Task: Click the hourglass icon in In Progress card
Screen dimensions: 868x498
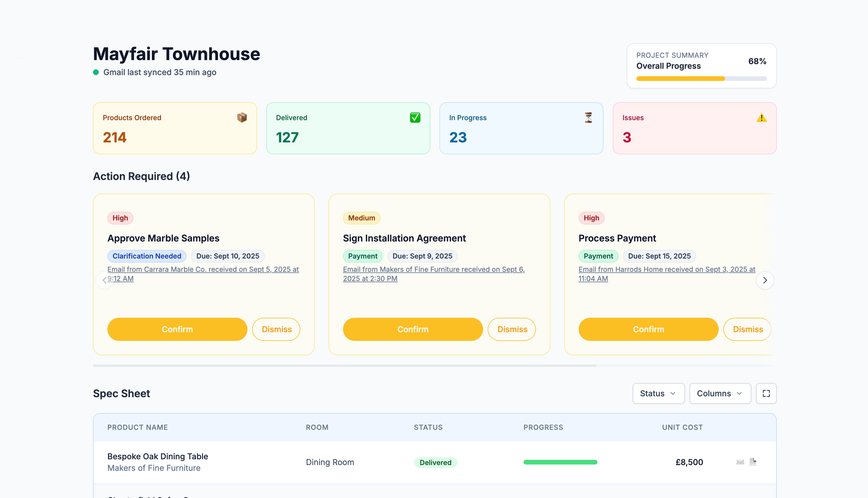Action: [588, 118]
